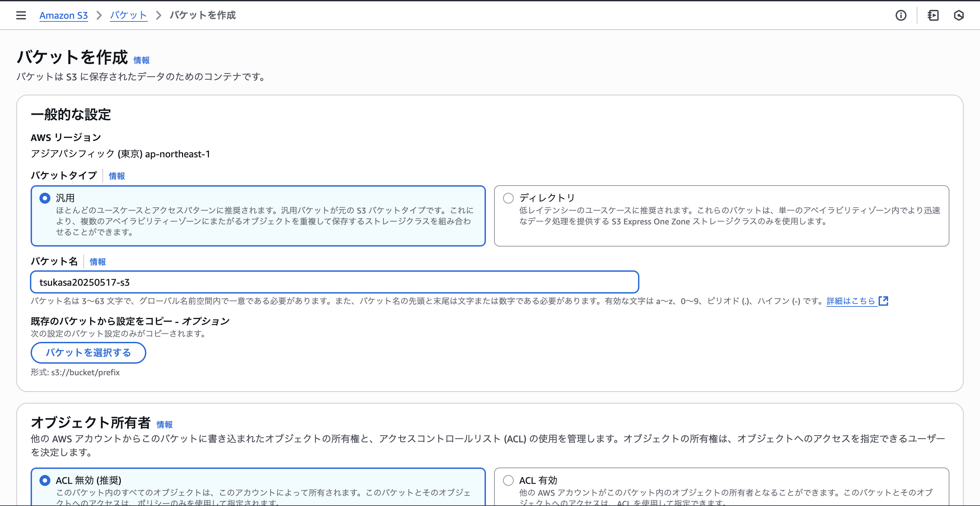Click breadcrumb chevron after Amazon S3
The width and height of the screenshot is (980, 506).
click(99, 15)
